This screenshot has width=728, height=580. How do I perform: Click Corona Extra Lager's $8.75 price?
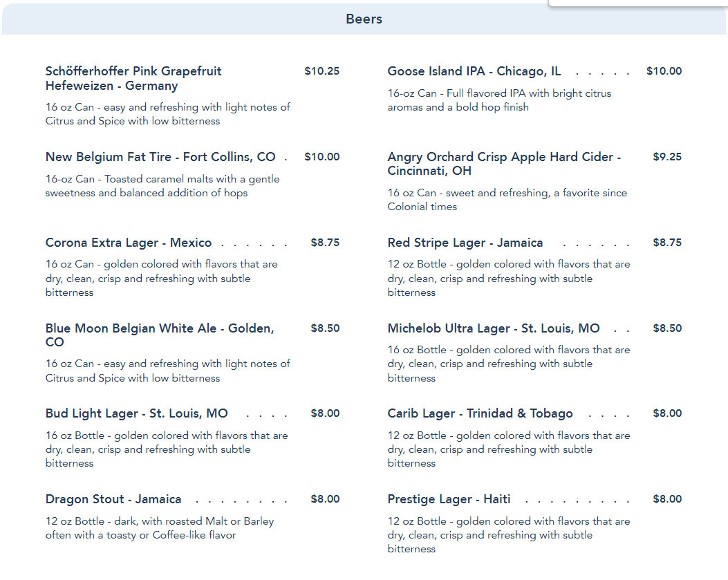pos(325,243)
